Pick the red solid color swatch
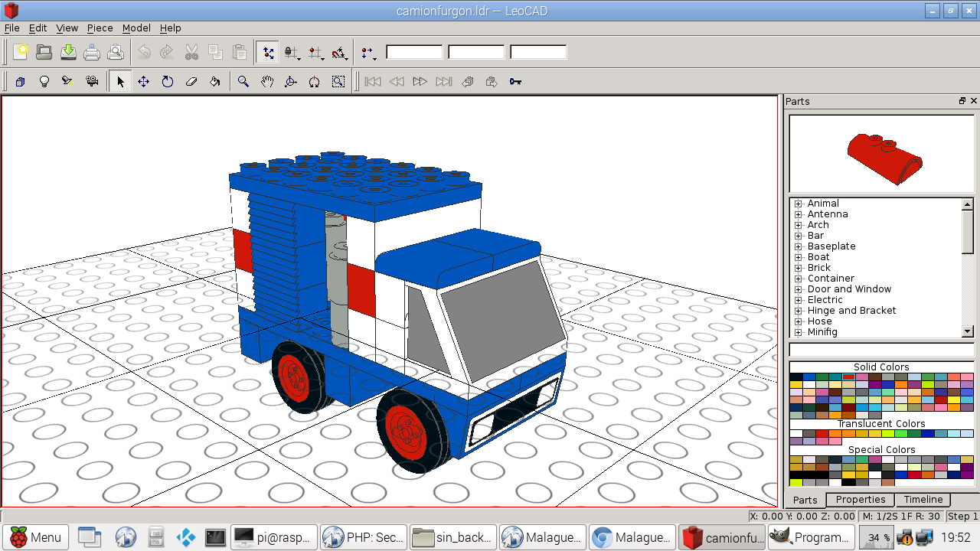This screenshot has width=980, height=551. point(848,377)
